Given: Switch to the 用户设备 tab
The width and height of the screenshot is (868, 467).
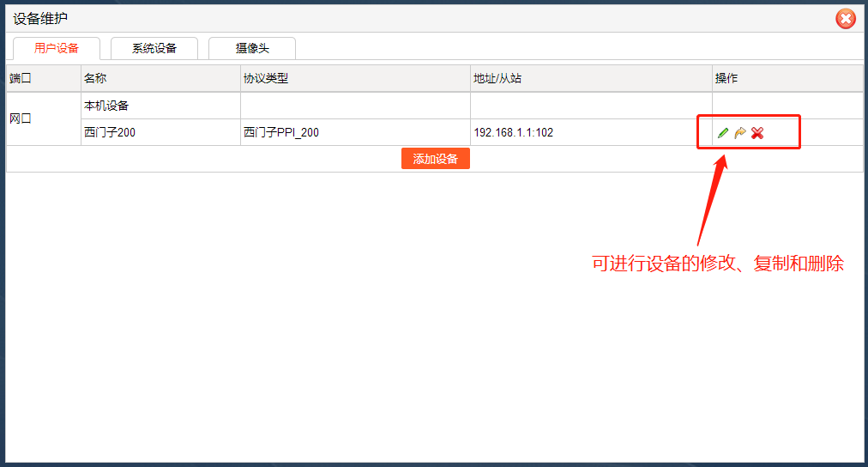Looking at the screenshot, I should click(57, 49).
